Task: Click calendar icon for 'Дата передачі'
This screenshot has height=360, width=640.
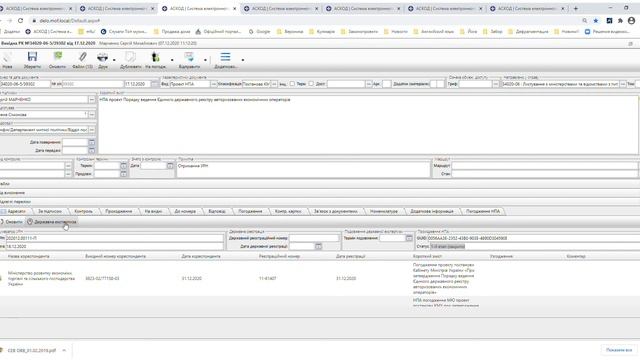Action: [92, 151]
